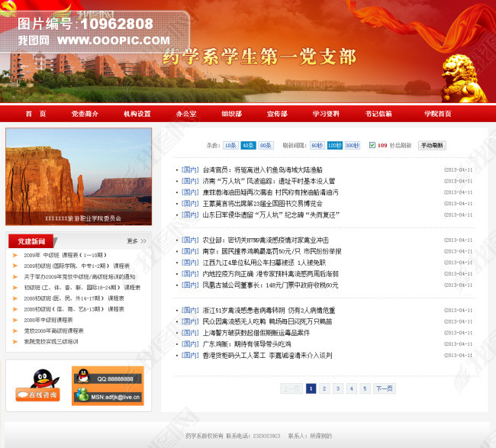Open news 上海警方破获数起借假期贩运毒品案件
Viewport: 496px width, 448px height.
coord(256,333)
